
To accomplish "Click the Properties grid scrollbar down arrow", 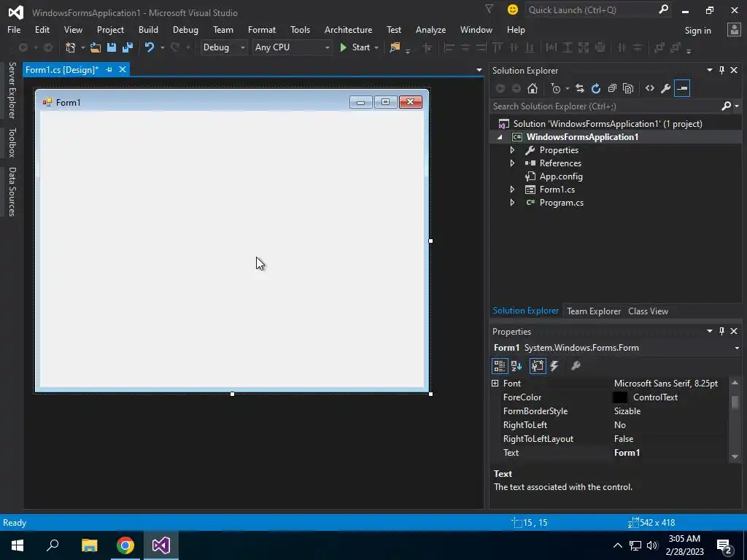I will [735, 456].
